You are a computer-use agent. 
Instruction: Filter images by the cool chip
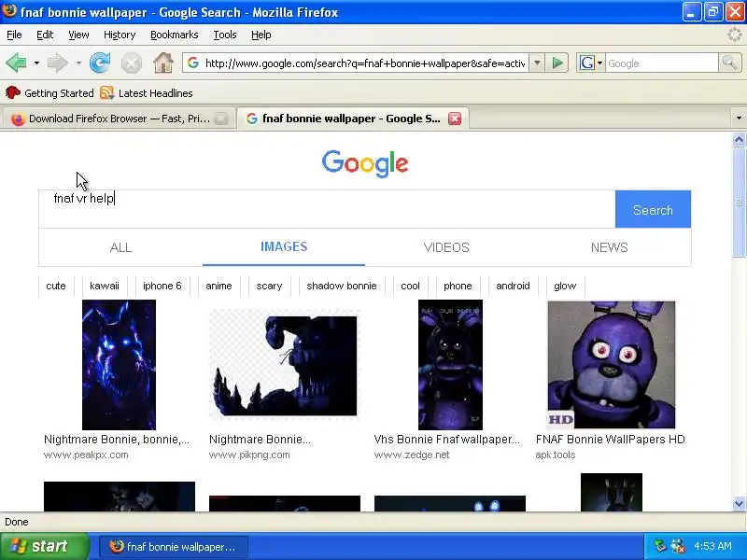pyautogui.click(x=410, y=286)
